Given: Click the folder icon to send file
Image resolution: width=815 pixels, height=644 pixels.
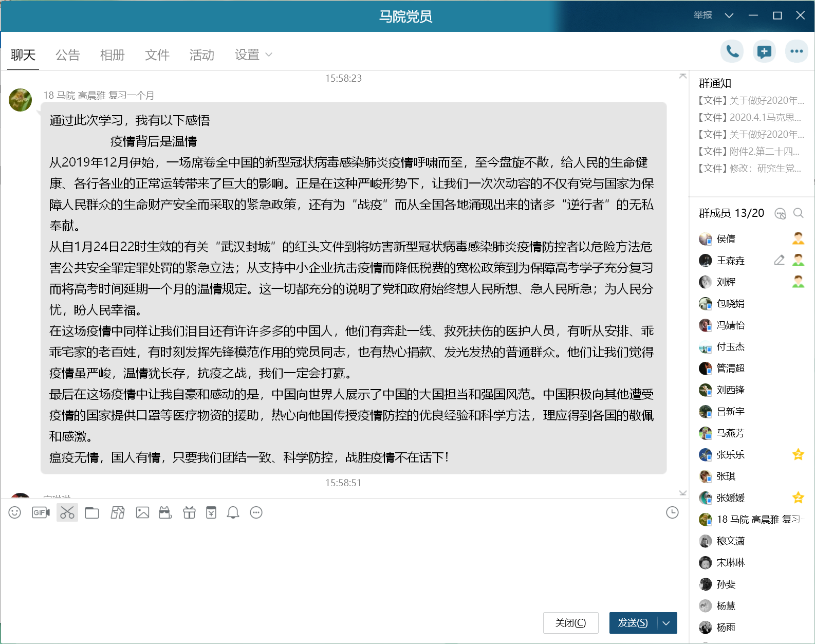Looking at the screenshot, I should coord(92,512).
